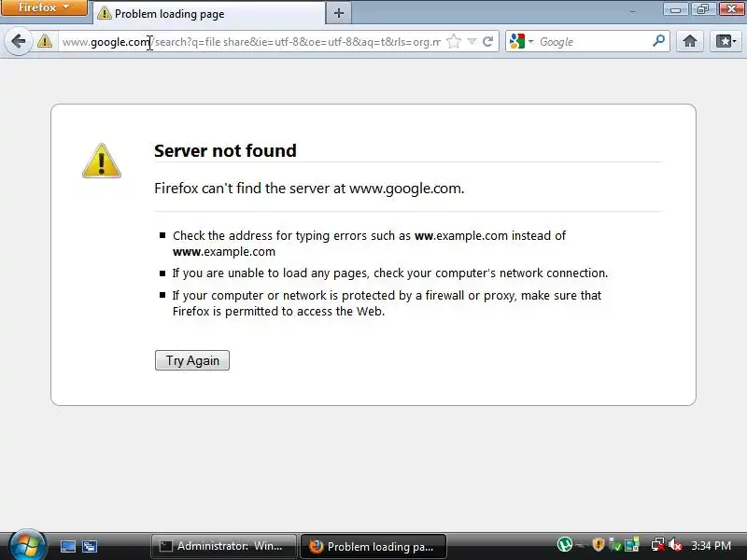
Task: Open a new tab with plus button
Action: tap(339, 13)
